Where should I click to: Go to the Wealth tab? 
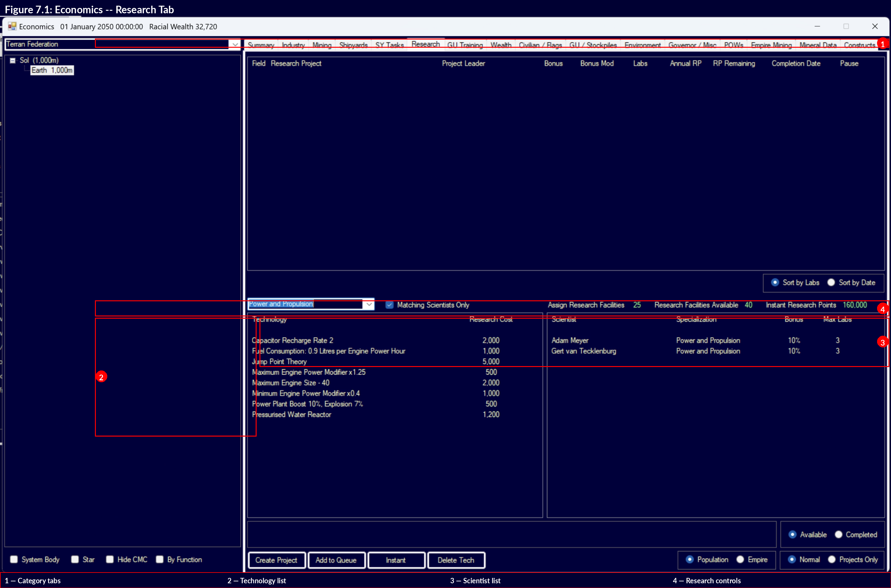[x=501, y=45]
